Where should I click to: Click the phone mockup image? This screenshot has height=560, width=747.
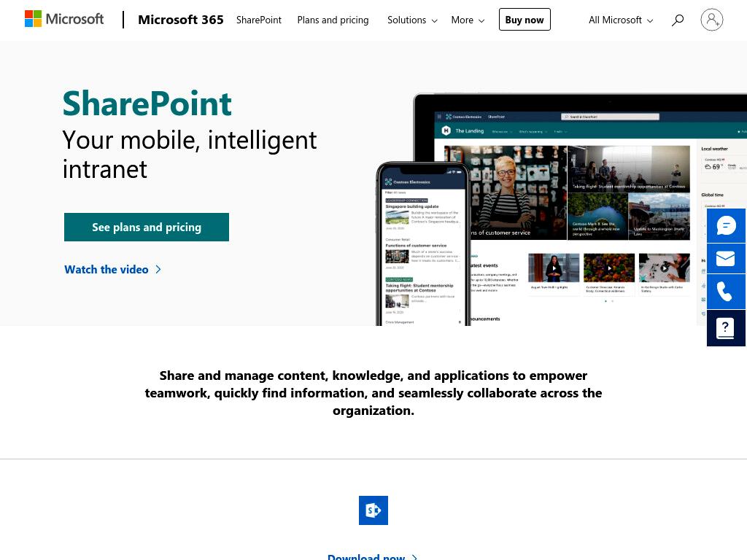tap(423, 244)
